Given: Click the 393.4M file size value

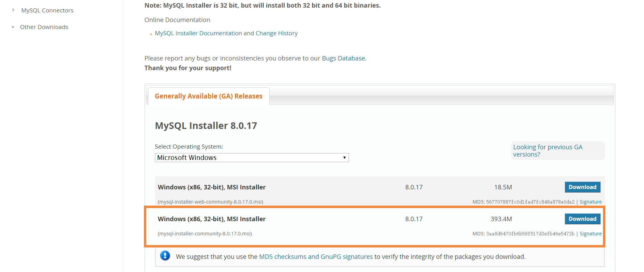Looking at the screenshot, I should pyautogui.click(x=501, y=219).
